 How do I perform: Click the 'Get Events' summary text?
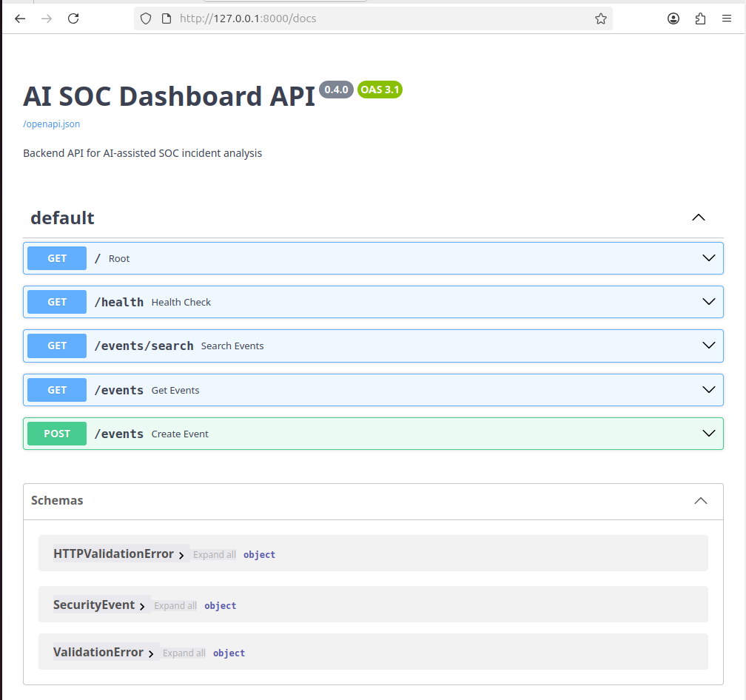[x=175, y=391]
